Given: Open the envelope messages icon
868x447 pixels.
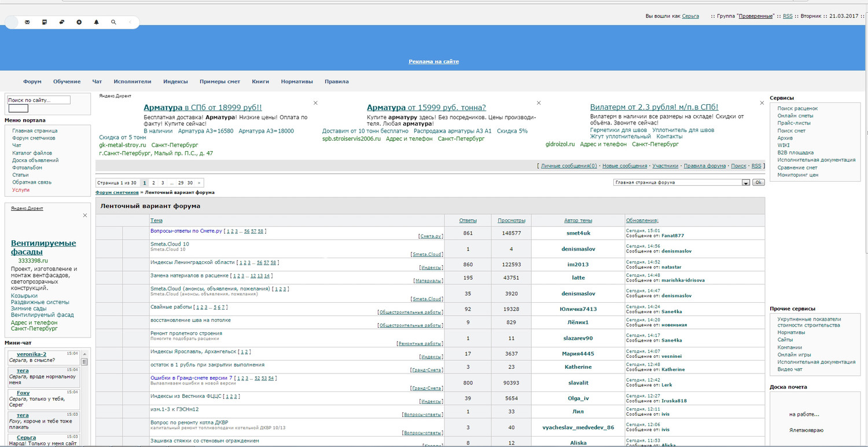Looking at the screenshot, I should [x=27, y=22].
